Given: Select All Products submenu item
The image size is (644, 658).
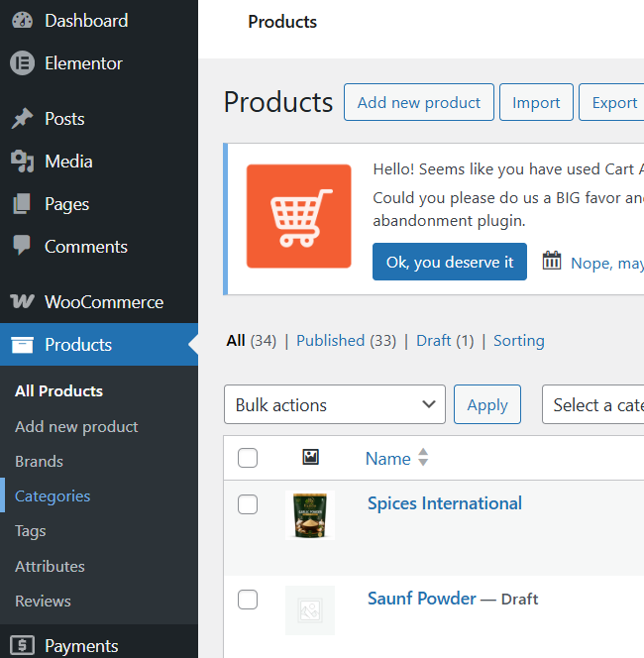Looking at the screenshot, I should pyautogui.click(x=58, y=391).
